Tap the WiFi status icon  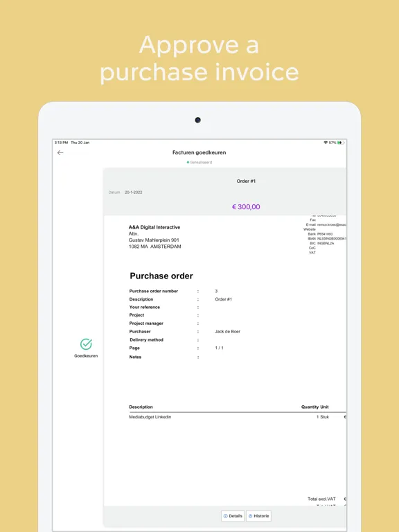point(326,143)
